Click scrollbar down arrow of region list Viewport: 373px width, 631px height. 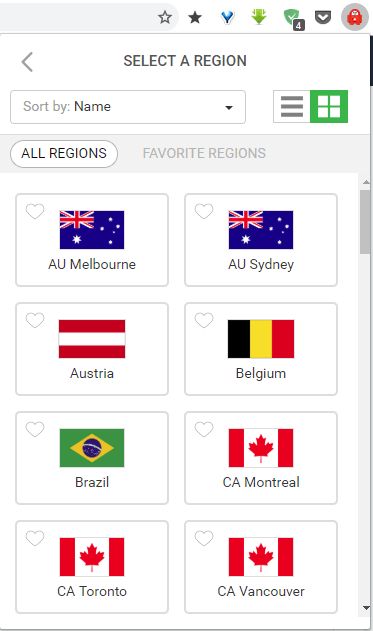pyautogui.click(x=366, y=608)
